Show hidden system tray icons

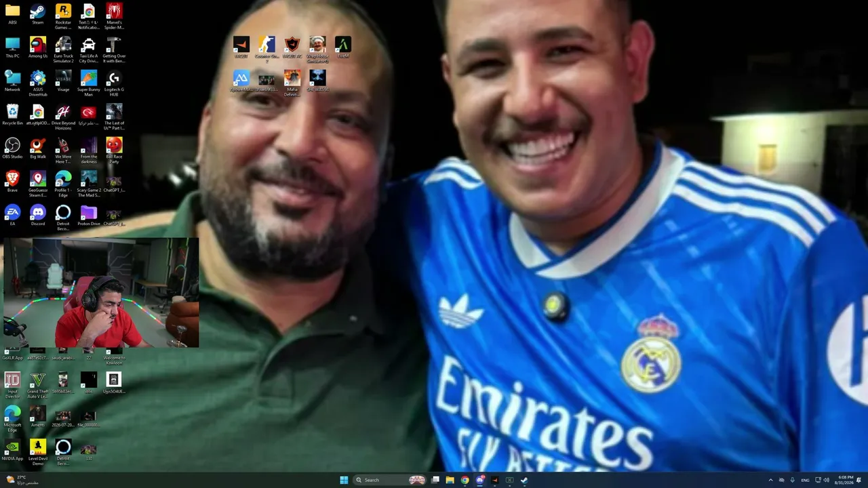tap(770, 480)
